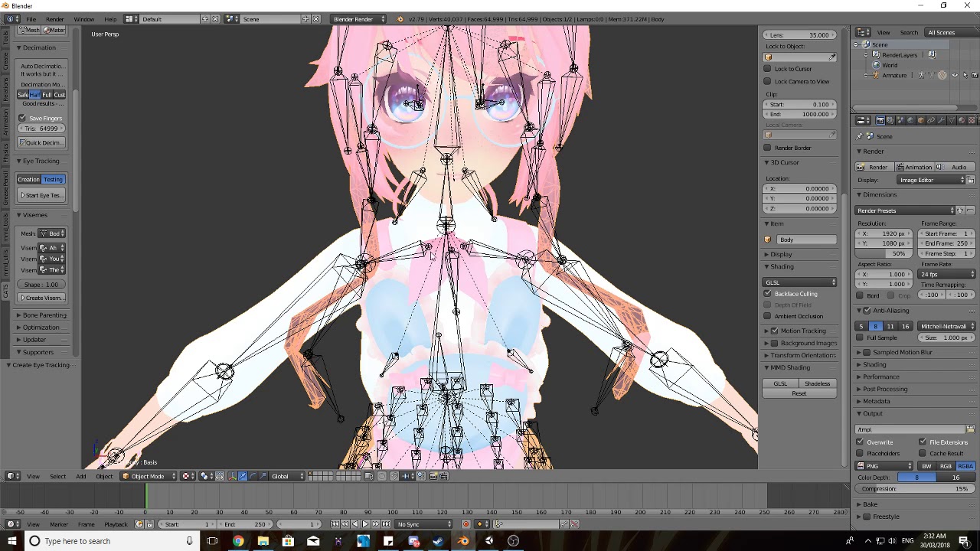Switch to the Testing eye tracking tab

coord(53,179)
